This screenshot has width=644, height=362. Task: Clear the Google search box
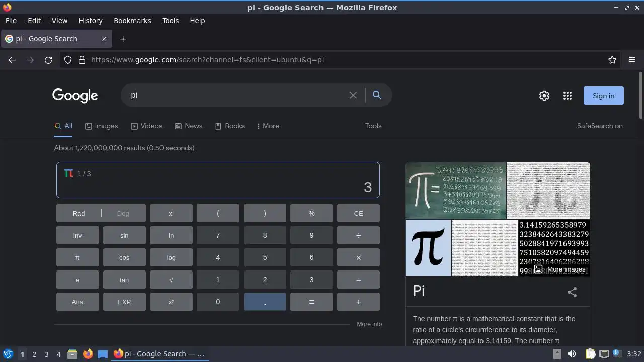(353, 95)
